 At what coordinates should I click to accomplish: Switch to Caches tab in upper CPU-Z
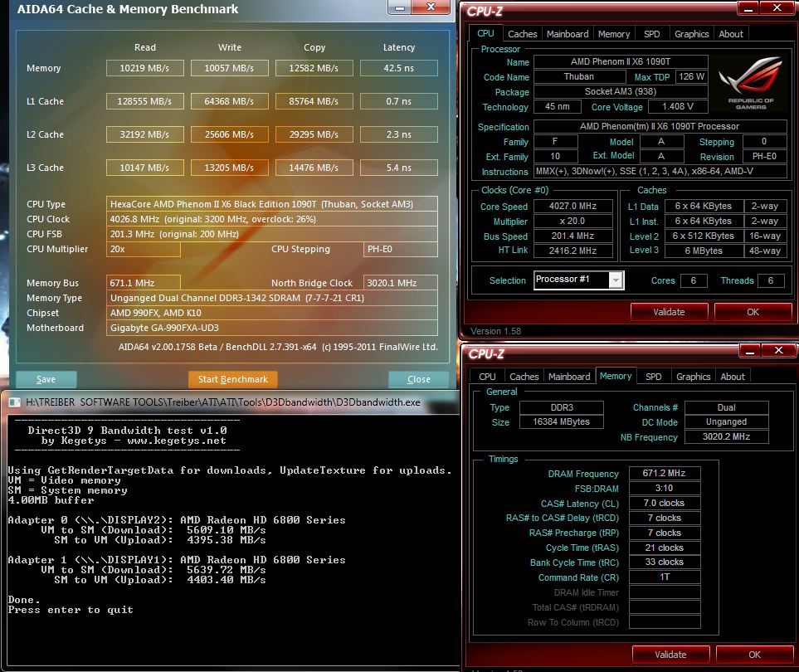click(x=523, y=34)
